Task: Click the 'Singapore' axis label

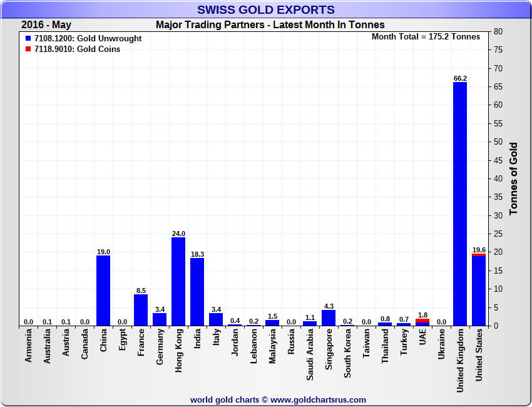Action: 329,349
